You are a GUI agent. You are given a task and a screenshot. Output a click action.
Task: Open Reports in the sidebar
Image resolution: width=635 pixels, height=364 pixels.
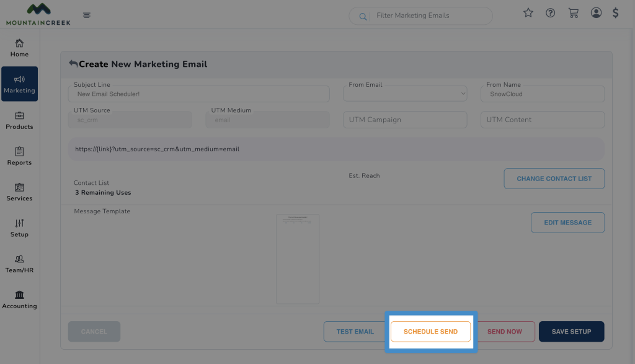tap(19, 156)
